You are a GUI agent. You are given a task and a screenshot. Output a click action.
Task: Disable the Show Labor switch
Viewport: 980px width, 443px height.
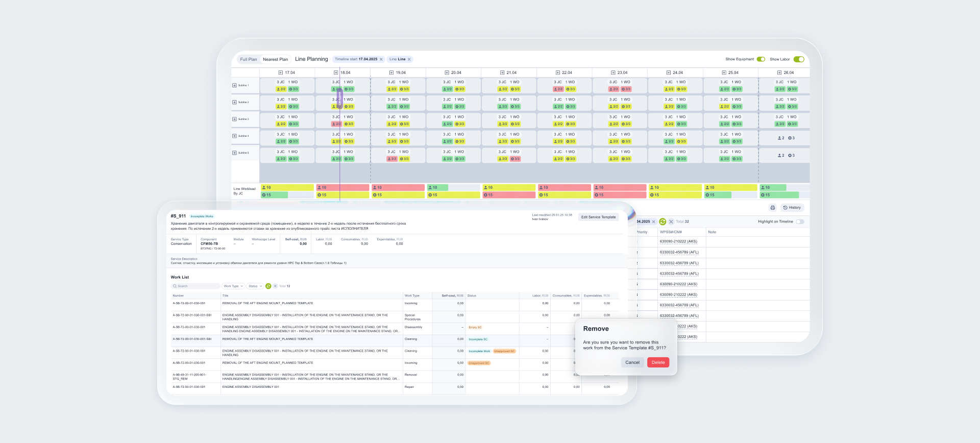pyautogui.click(x=799, y=59)
